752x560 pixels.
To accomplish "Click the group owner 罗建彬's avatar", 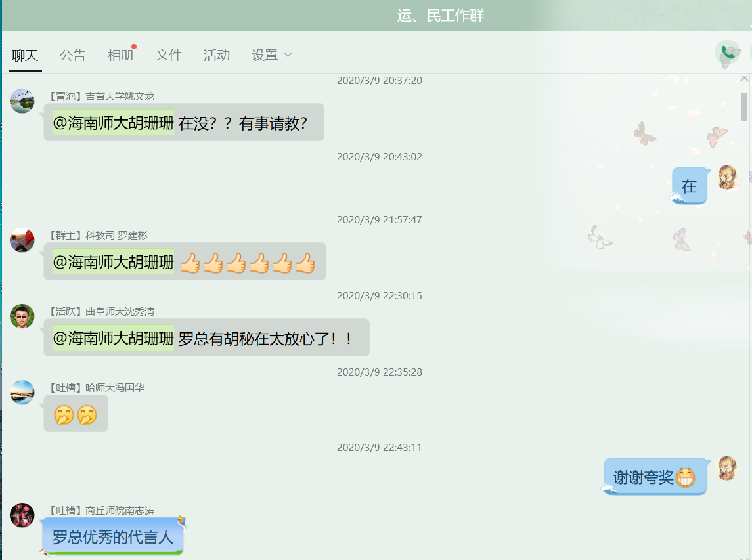I will pos(22,239).
